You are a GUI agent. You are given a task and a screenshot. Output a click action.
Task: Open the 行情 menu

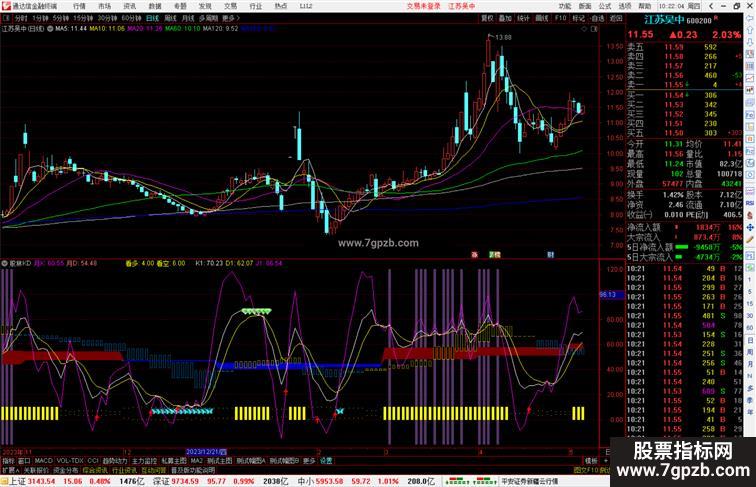79,6
